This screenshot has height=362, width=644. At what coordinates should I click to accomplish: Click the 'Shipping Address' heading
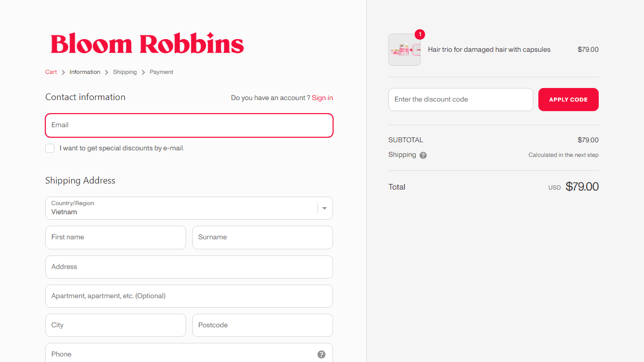(80, 180)
